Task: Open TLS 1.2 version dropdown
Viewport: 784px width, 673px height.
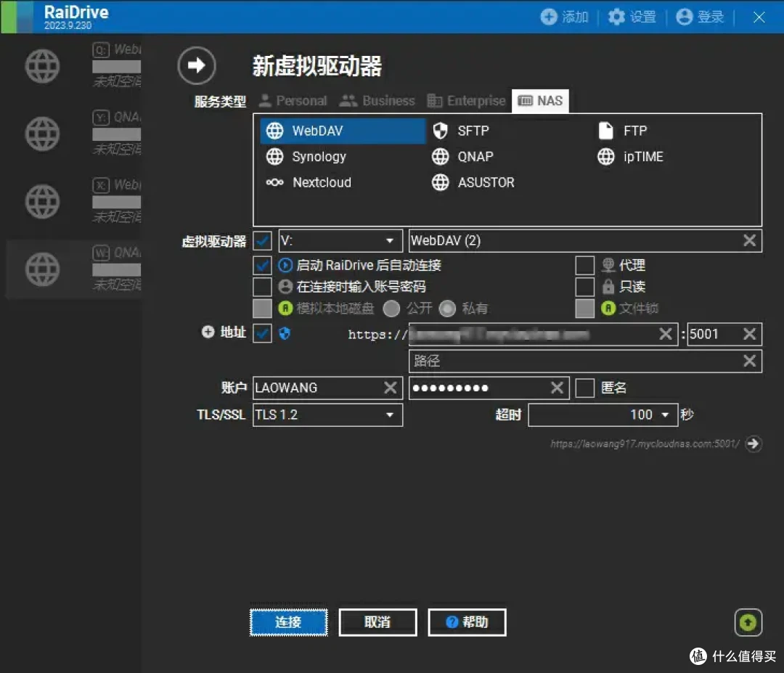Action: click(327, 415)
